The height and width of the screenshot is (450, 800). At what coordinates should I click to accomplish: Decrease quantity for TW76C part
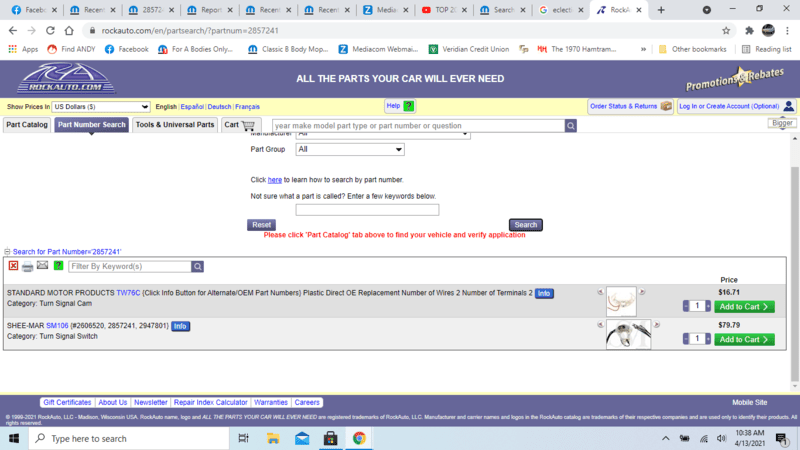(686, 306)
